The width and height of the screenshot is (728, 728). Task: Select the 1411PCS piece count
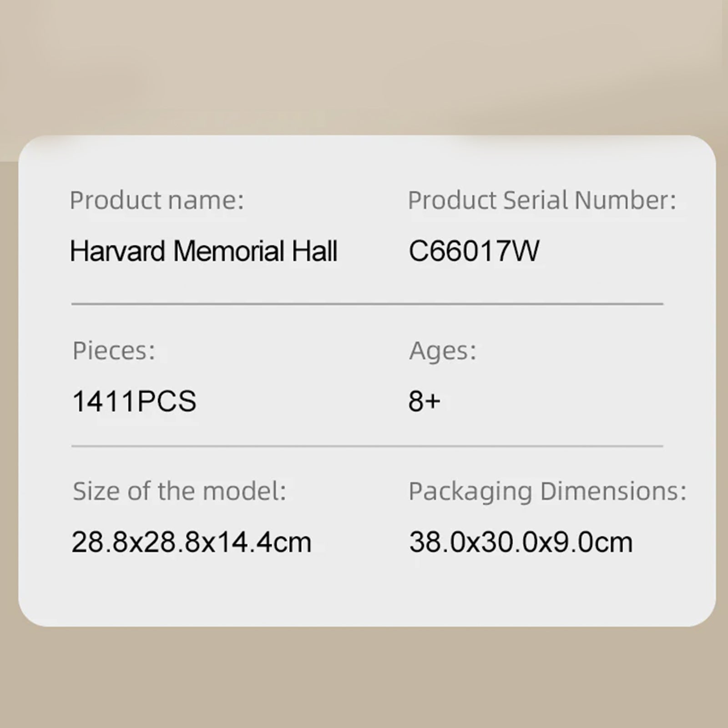[134, 401]
